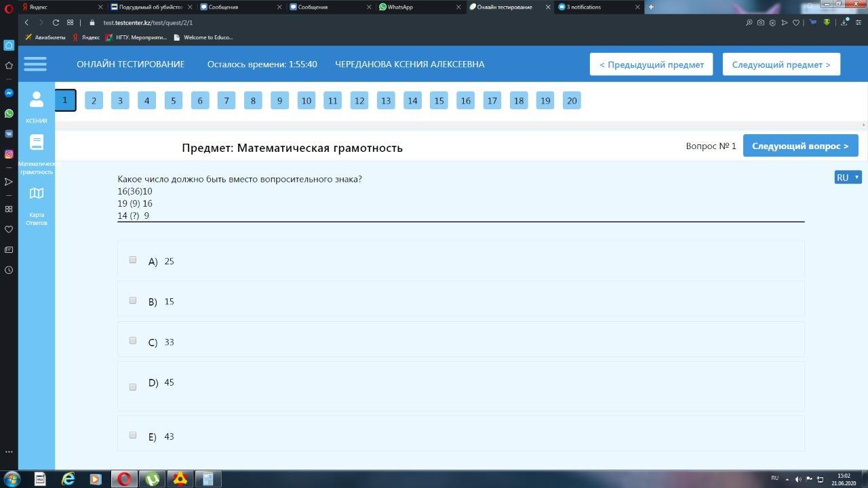Click the taskbar clock showing 15:02
868x488 pixels.
click(x=844, y=479)
